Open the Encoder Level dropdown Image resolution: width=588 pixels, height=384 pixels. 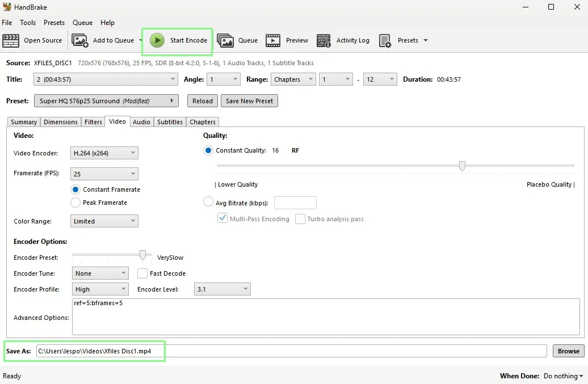click(x=222, y=289)
